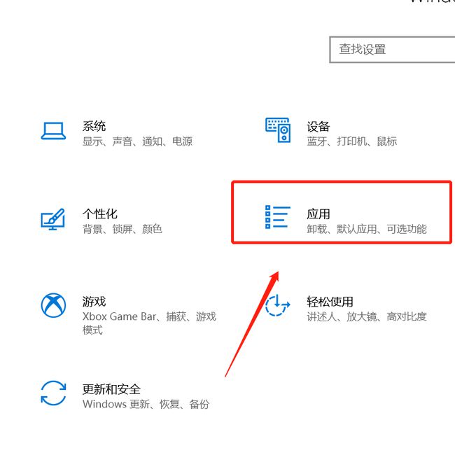Click the 显示、声音、通知、电源 description text
The width and height of the screenshot is (455, 476).
(137, 141)
